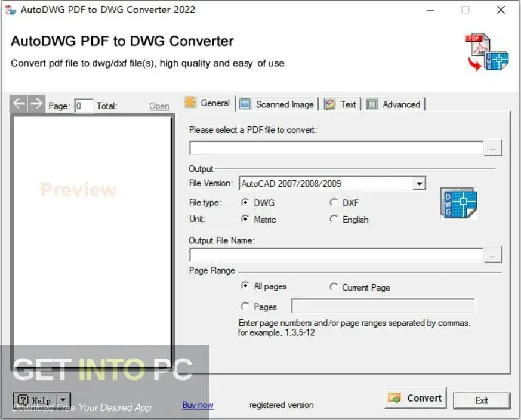Expand the Help button dropdown arrow
521x420 pixels.
(63, 400)
